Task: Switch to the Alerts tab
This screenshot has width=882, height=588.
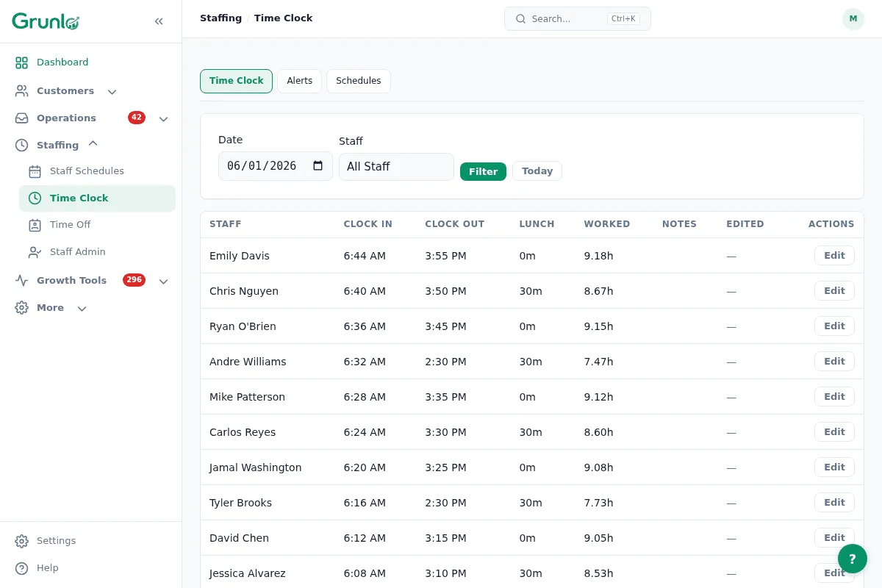Action: point(299,81)
